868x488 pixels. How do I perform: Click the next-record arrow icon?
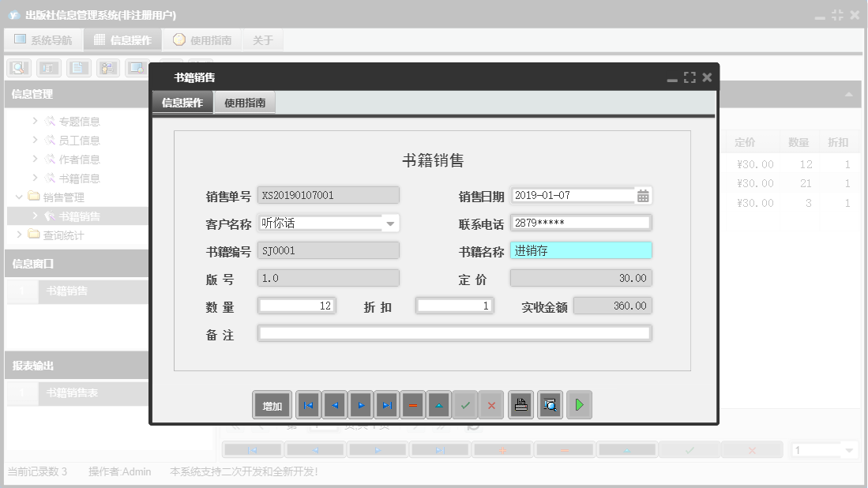(x=360, y=404)
